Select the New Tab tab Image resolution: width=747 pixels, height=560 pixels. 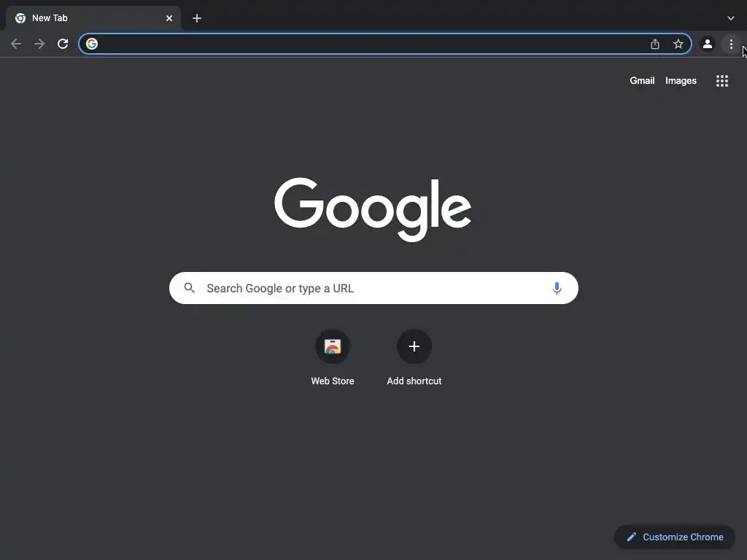coord(93,18)
